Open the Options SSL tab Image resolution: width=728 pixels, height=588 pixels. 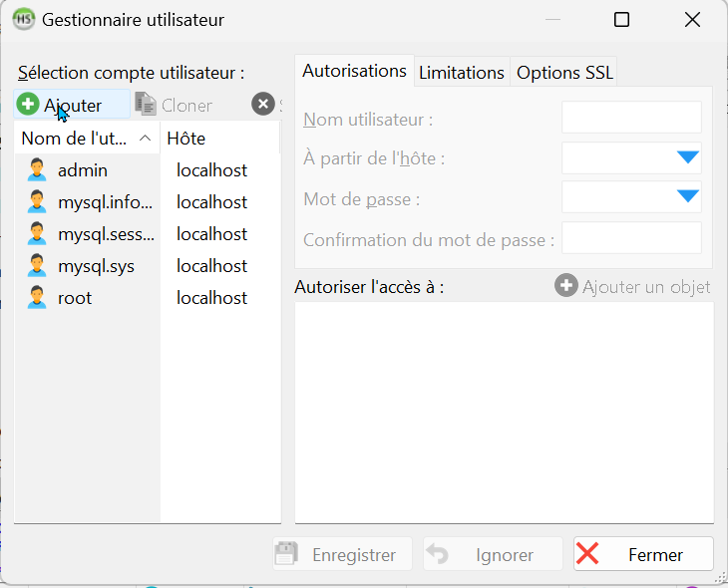[564, 73]
